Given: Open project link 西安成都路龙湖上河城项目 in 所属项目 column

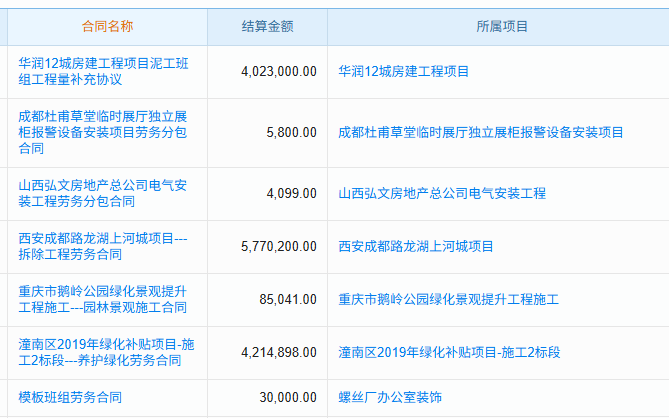Looking at the screenshot, I should 416,246.
